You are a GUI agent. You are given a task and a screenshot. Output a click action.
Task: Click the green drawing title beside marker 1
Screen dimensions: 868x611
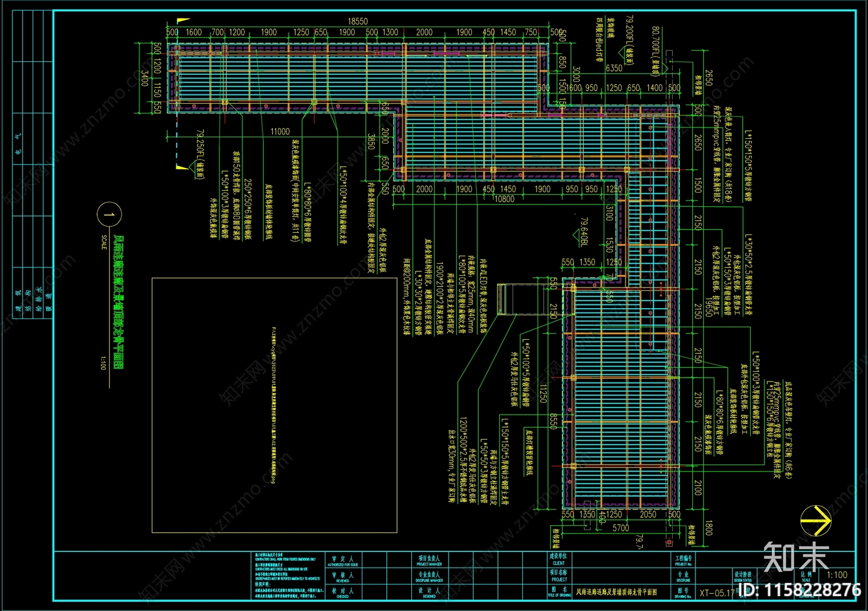[118, 303]
